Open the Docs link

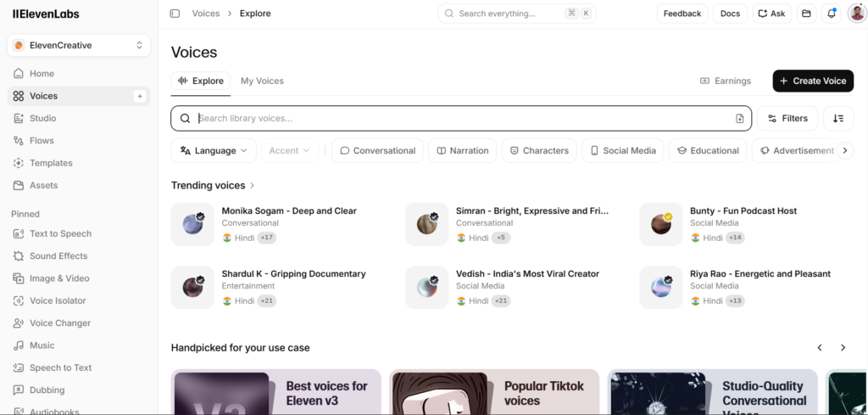pyautogui.click(x=730, y=14)
